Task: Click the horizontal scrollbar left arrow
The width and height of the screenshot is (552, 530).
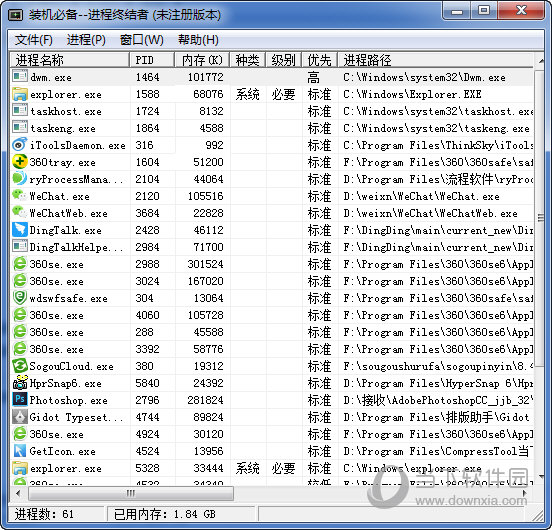Action: tap(18, 493)
